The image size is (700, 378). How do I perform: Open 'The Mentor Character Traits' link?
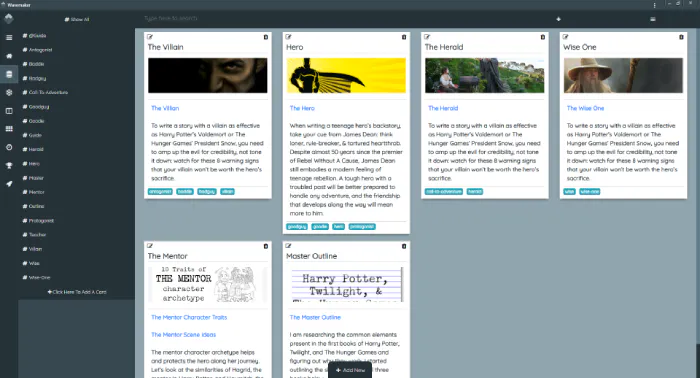click(x=189, y=317)
